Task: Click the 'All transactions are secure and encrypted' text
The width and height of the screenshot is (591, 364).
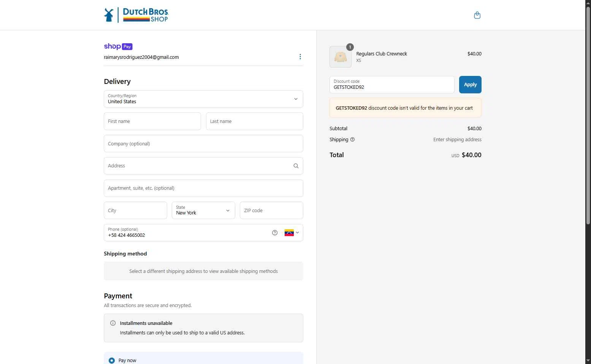Action: [148, 306]
